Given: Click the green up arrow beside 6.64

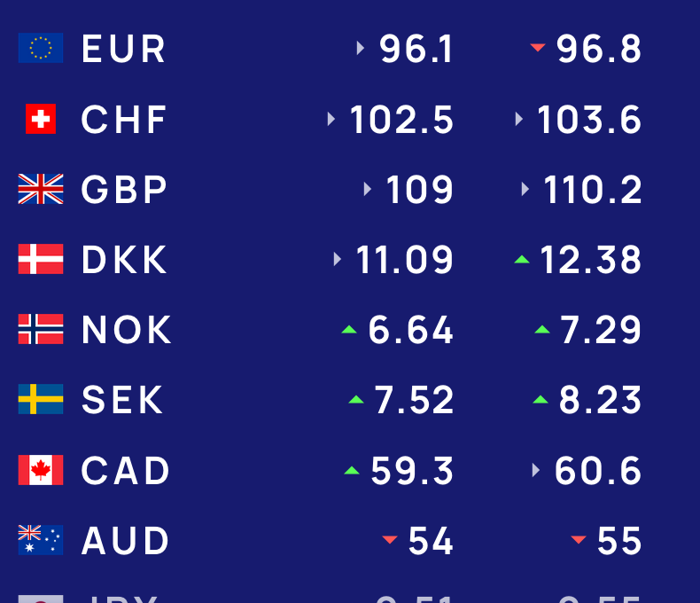Looking at the screenshot, I should point(349,330).
